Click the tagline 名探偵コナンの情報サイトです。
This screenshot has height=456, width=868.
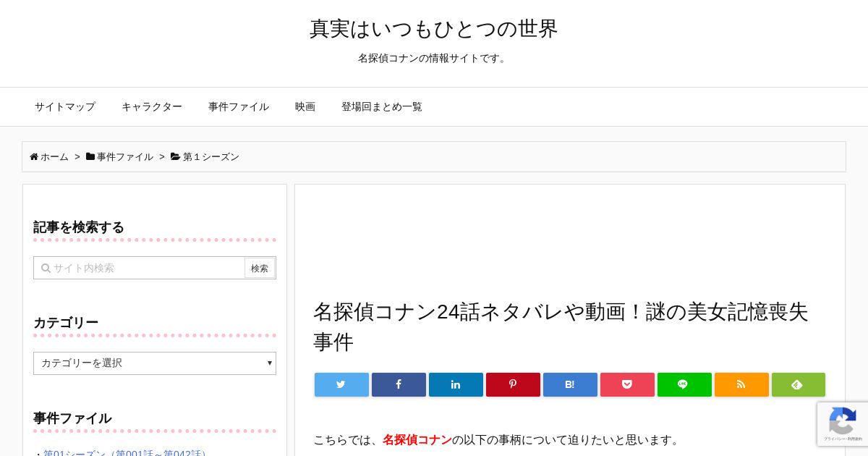tap(434, 58)
